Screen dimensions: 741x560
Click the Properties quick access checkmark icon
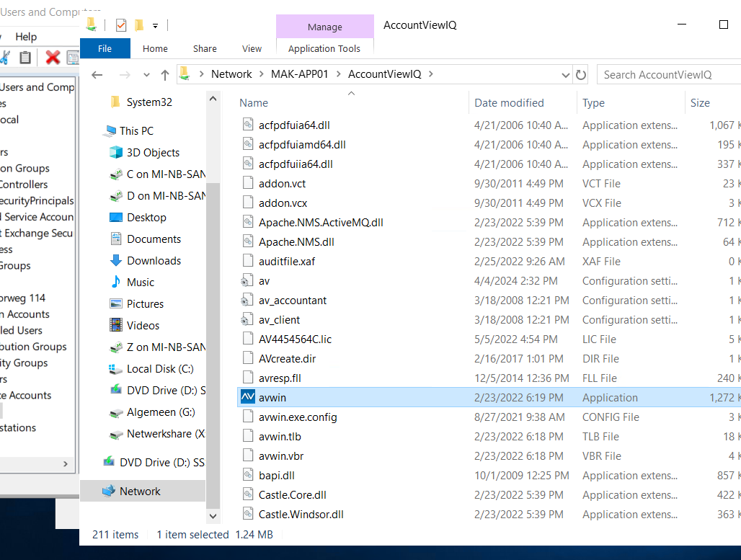pyautogui.click(x=121, y=25)
